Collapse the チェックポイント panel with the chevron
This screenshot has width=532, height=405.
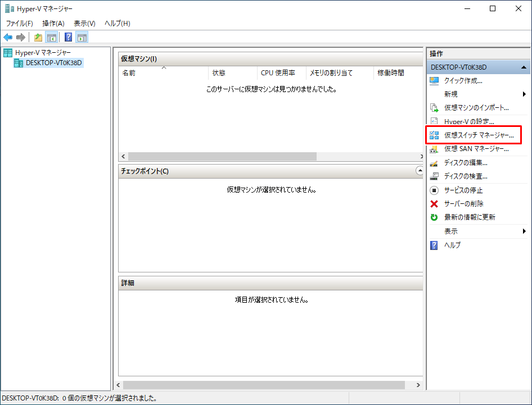coord(419,170)
